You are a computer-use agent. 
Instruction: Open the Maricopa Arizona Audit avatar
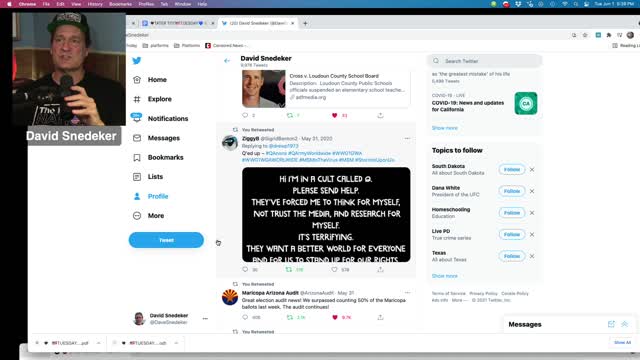pyautogui.click(x=230, y=297)
